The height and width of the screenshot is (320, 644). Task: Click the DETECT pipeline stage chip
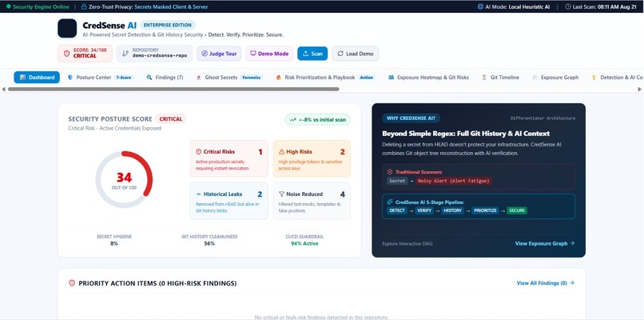point(396,210)
